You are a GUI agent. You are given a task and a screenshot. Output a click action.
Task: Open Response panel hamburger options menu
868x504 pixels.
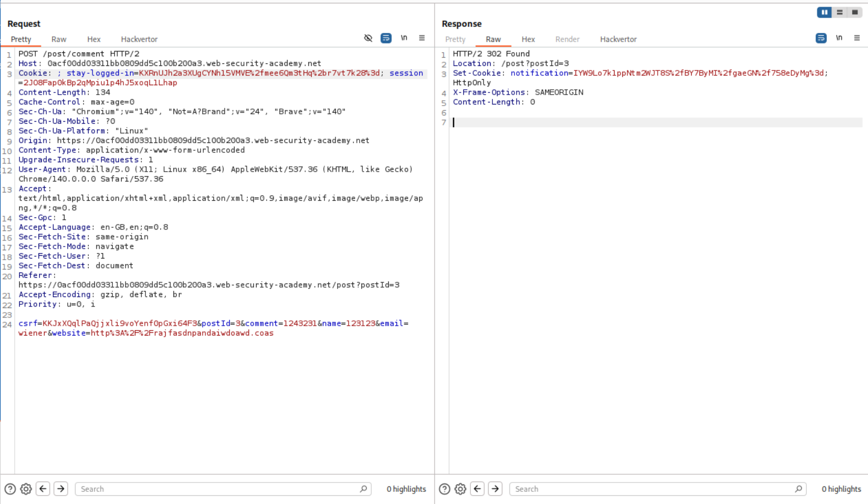(857, 38)
